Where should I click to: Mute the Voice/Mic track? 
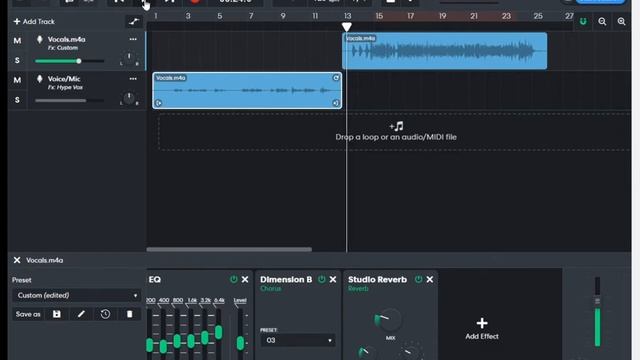point(17,80)
